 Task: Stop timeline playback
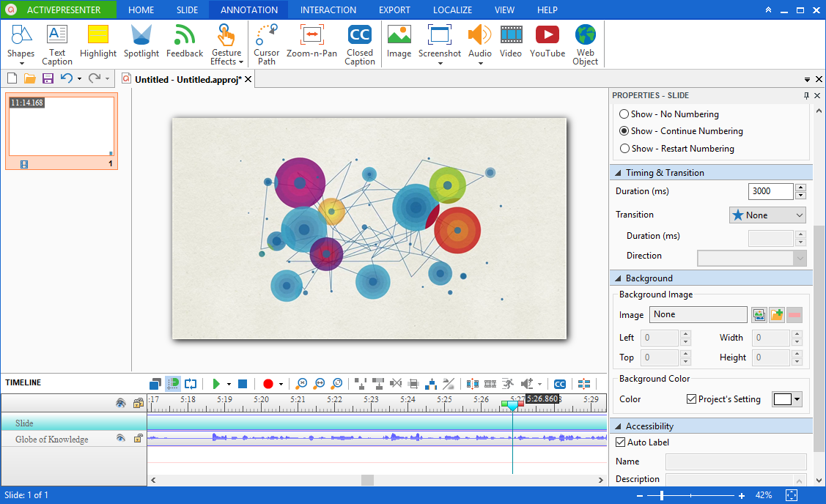[x=243, y=384]
